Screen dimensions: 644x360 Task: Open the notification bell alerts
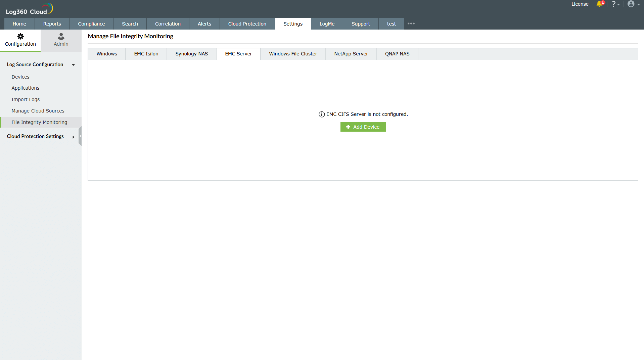[600, 4]
